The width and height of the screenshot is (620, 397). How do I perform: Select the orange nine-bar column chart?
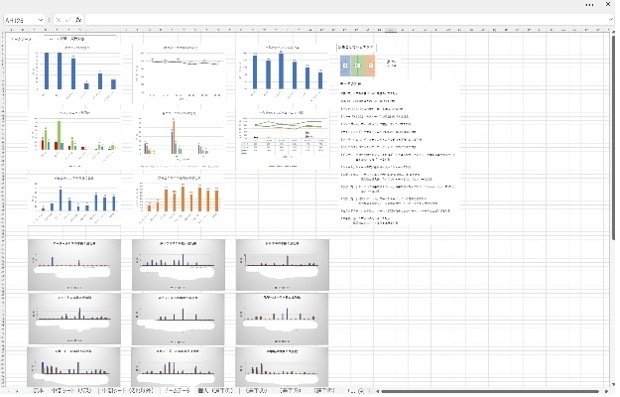179,199
